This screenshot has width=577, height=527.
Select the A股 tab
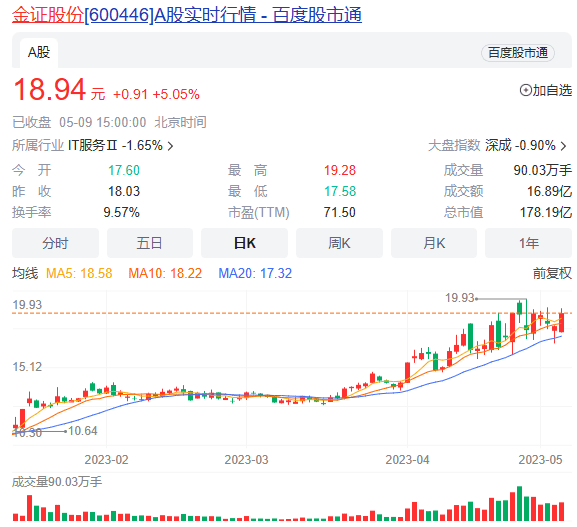pos(39,52)
